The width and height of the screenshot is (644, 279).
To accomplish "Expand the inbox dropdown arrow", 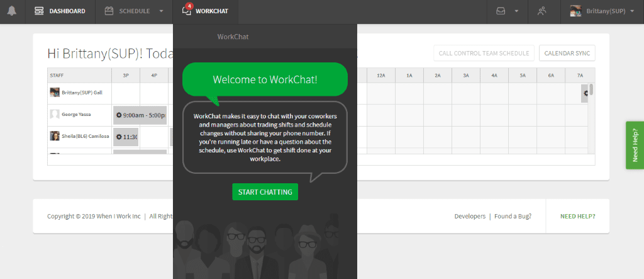I will pyautogui.click(x=517, y=11).
